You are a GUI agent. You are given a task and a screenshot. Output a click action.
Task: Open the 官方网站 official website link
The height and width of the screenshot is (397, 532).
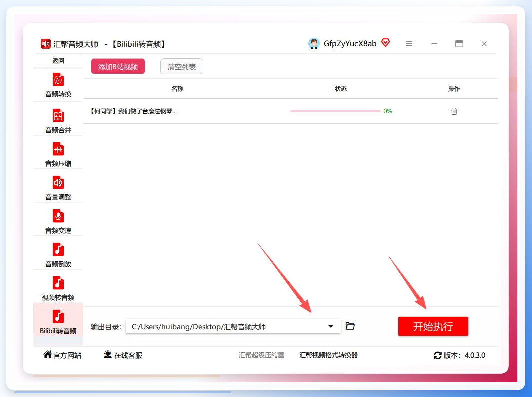pyautogui.click(x=63, y=355)
